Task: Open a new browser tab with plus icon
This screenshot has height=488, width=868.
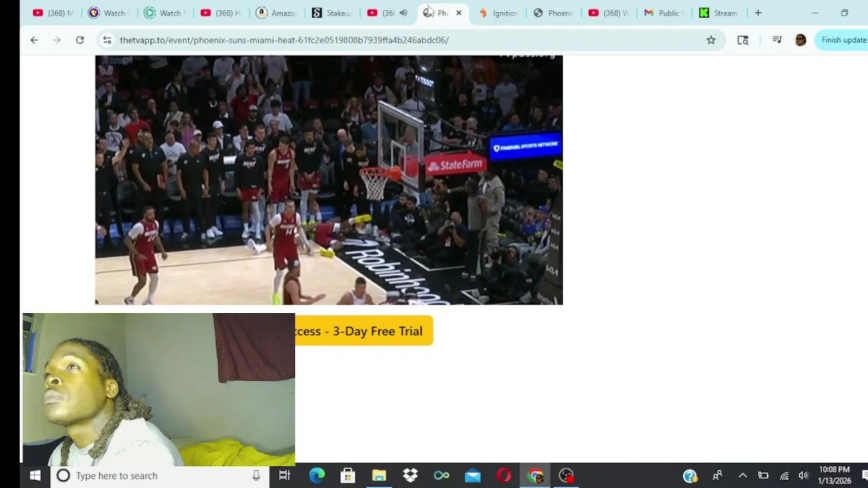Action: tap(758, 13)
